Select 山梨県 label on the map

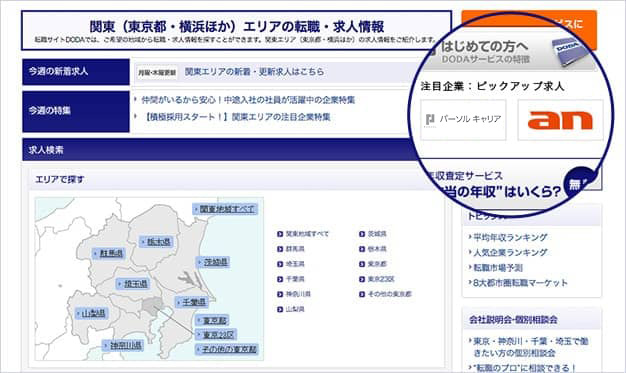pos(91,313)
